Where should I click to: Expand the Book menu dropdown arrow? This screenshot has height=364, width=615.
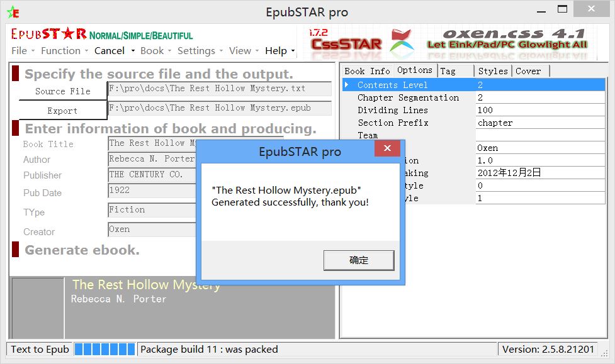pyautogui.click(x=169, y=51)
